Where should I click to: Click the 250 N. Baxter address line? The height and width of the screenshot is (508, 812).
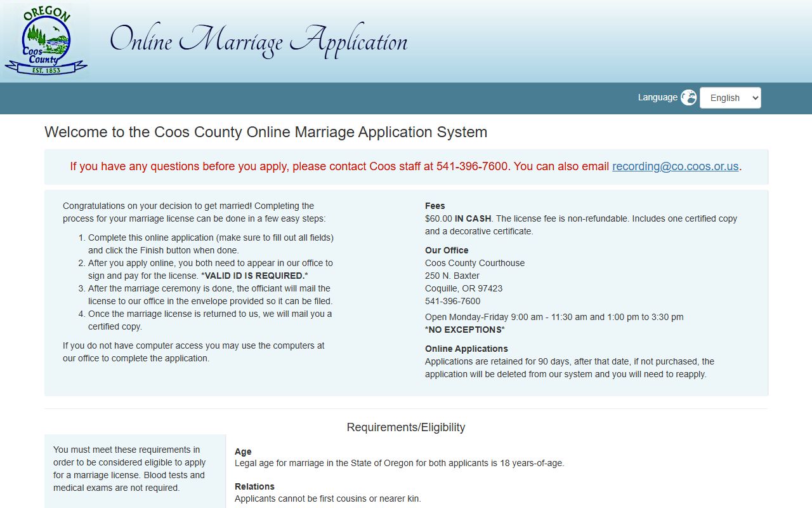pyautogui.click(x=452, y=276)
